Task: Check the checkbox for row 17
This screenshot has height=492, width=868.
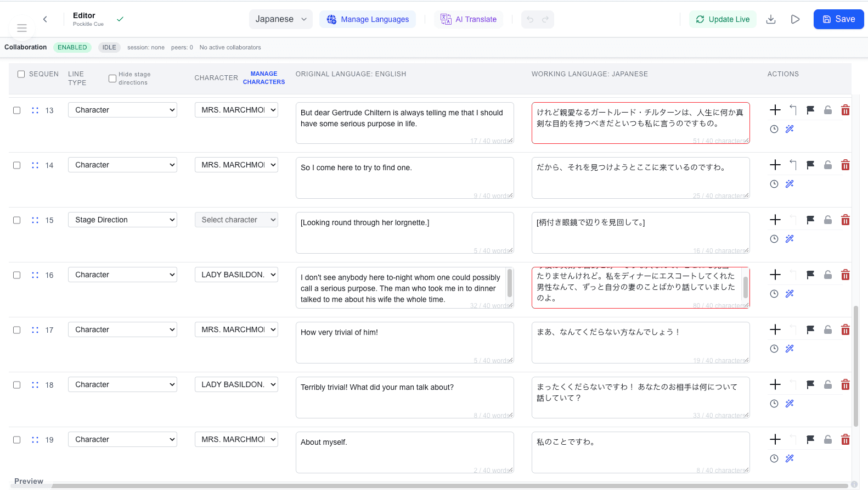Action: point(16,330)
